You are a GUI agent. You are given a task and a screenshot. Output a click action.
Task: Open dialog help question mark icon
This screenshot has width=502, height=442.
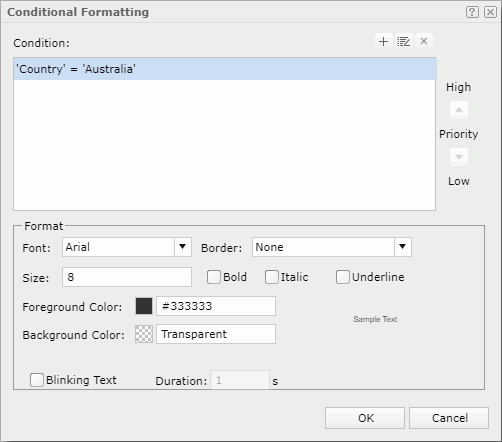(x=472, y=12)
